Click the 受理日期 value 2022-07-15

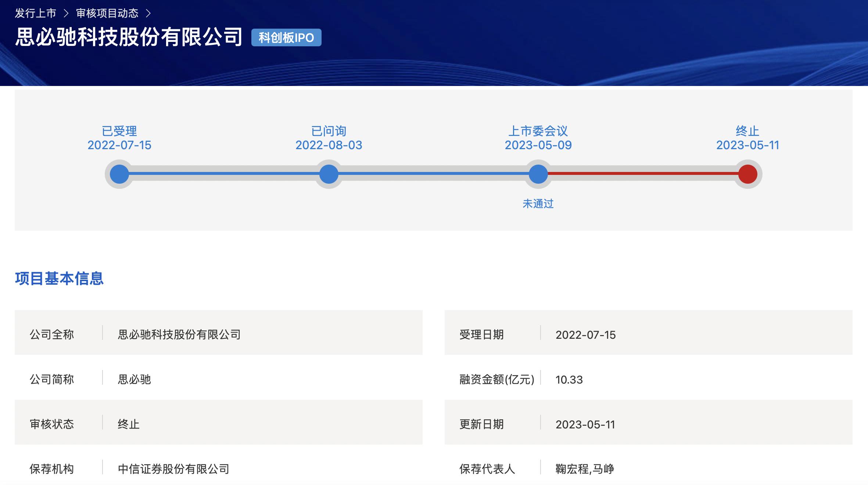pyautogui.click(x=586, y=335)
